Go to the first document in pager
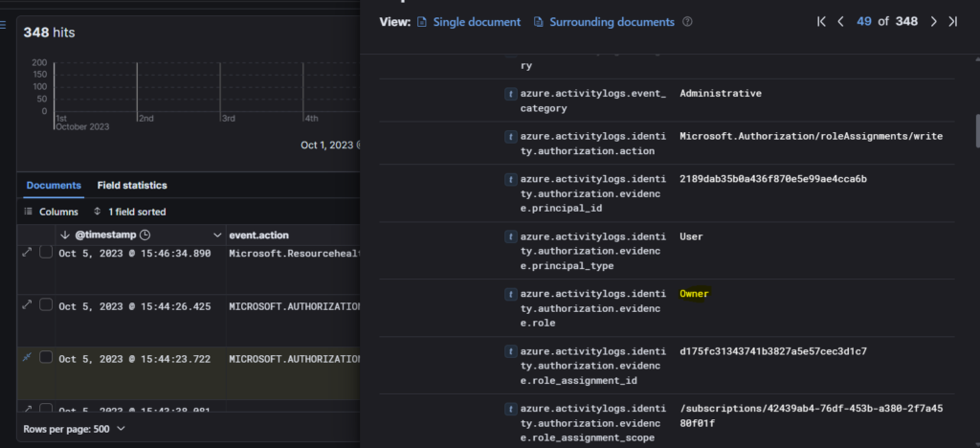This screenshot has width=980, height=448. pyautogui.click(x=821, y=22)
